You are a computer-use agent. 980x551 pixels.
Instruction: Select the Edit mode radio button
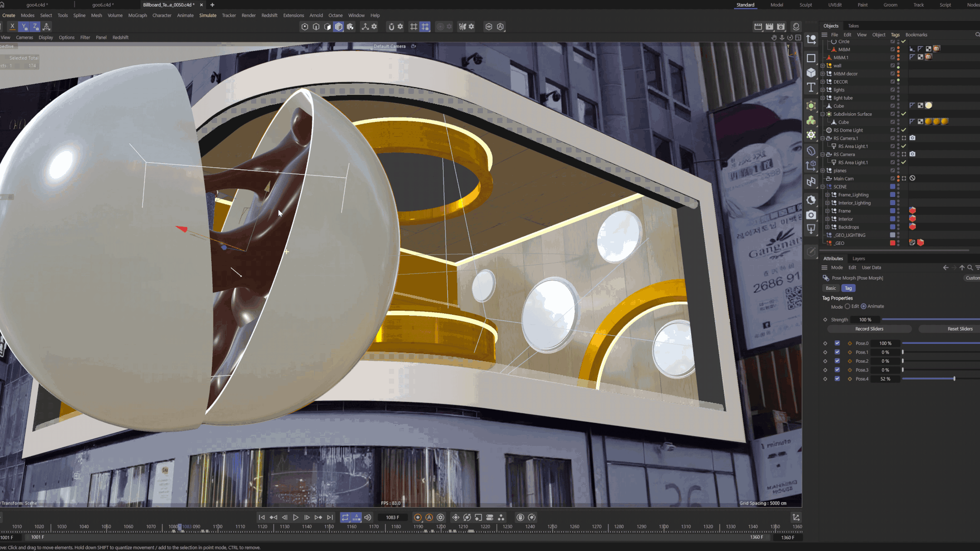847,307
